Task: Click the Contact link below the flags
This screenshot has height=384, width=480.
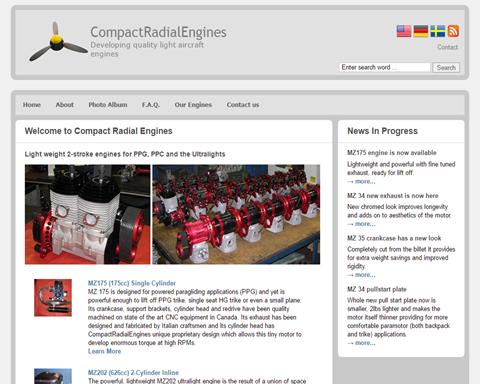Action: (447, 47)
